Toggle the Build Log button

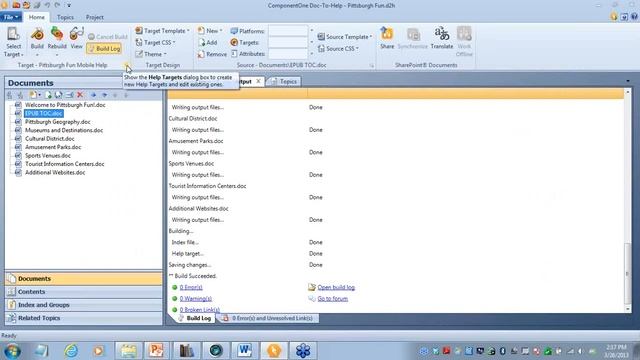point(104,49)
